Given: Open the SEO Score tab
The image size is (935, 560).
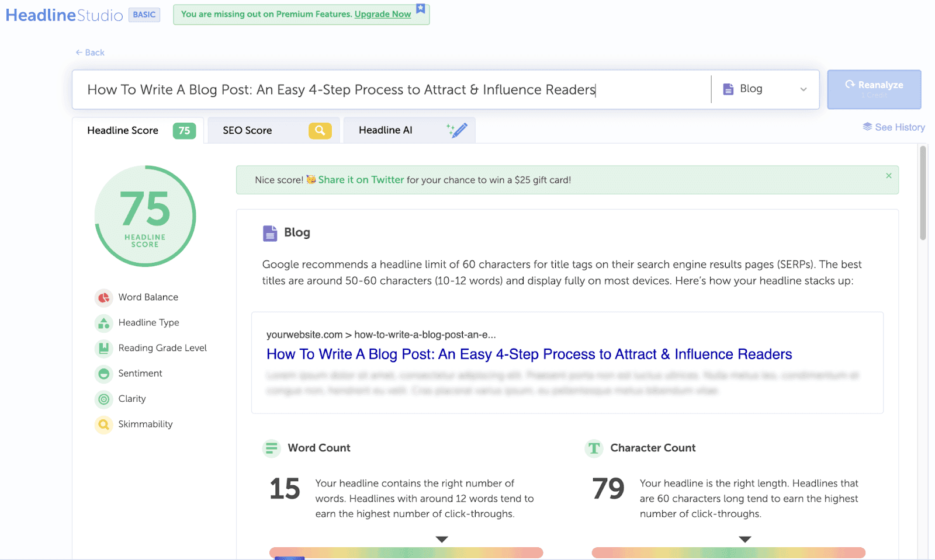Looking at the screenshot, I should [x=246, y=130].
